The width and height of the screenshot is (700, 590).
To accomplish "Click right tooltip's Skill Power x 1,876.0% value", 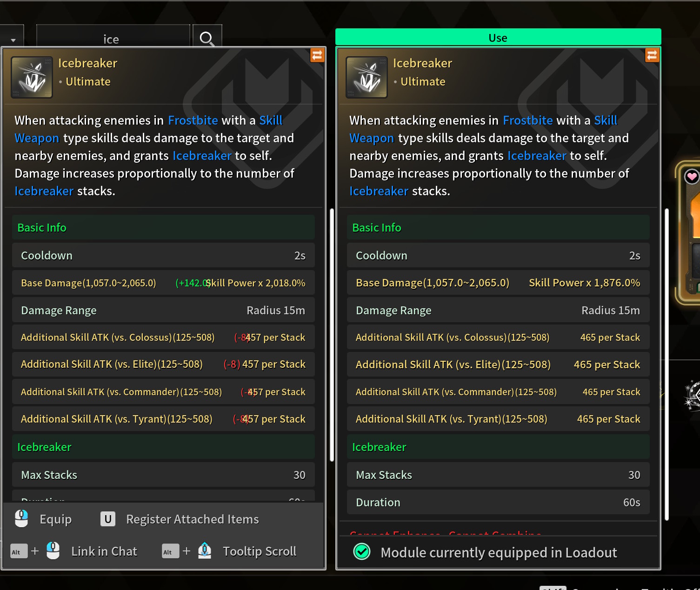I will point(585,283).
